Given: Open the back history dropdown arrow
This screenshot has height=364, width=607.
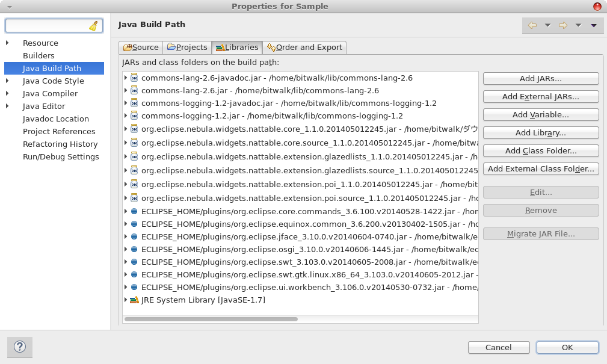Looking at the screenshot, I should tap(547, 25).
